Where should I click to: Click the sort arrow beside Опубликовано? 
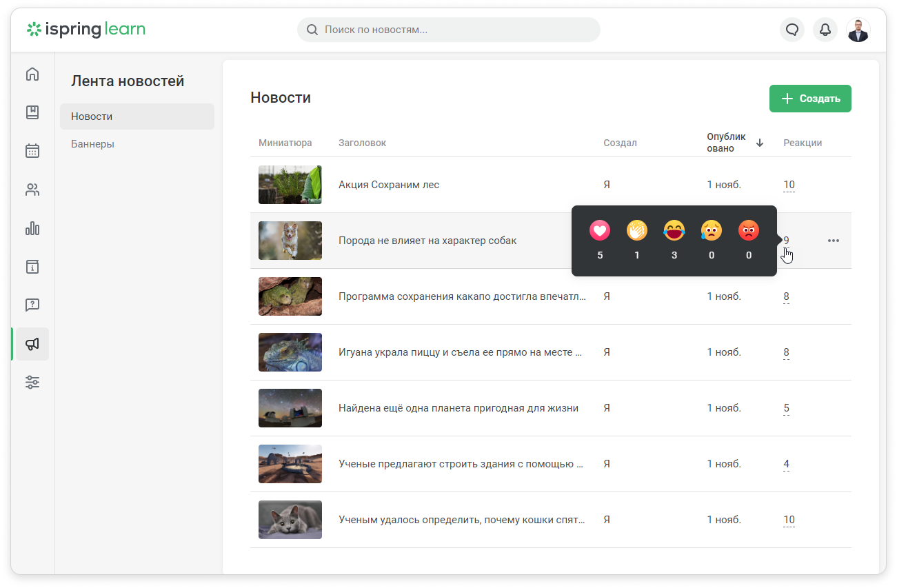pyautogui.click(x=760, y=143)
